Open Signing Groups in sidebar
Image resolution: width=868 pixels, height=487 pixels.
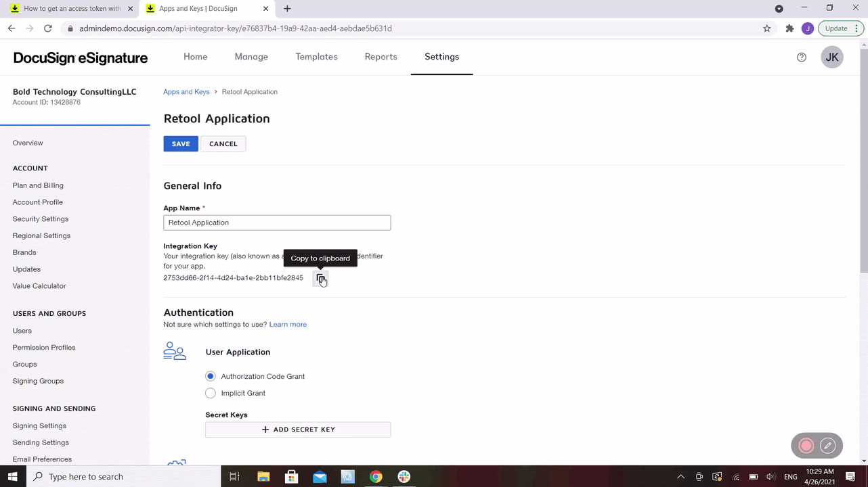tap(38, 381)
